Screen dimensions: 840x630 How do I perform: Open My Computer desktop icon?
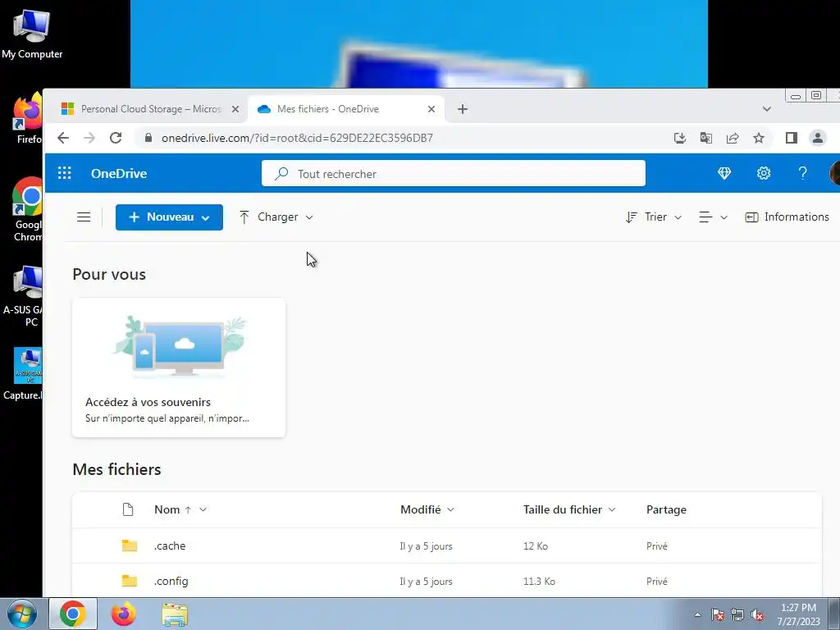point(32,34)
